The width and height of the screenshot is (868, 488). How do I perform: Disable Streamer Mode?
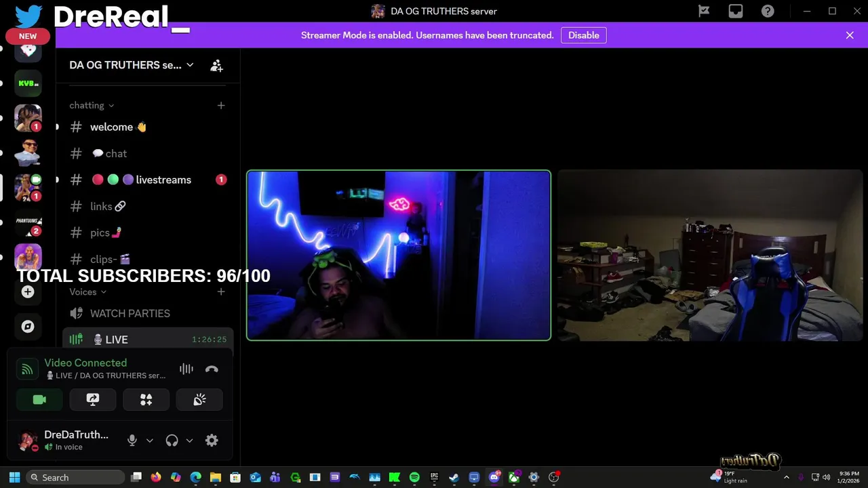pyautogui.click(x=583, y=35)
